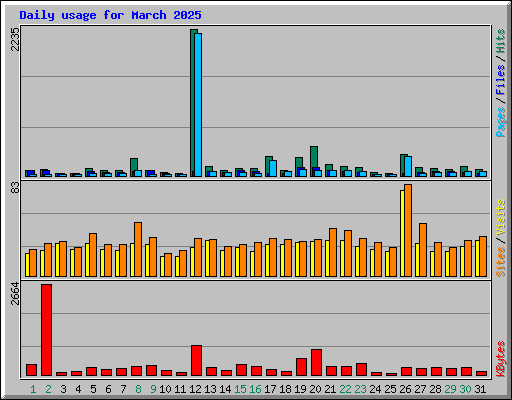The image size is (512, 400).
Task: Click the yellow sites bar for day 26
Action: coord(402,233)
